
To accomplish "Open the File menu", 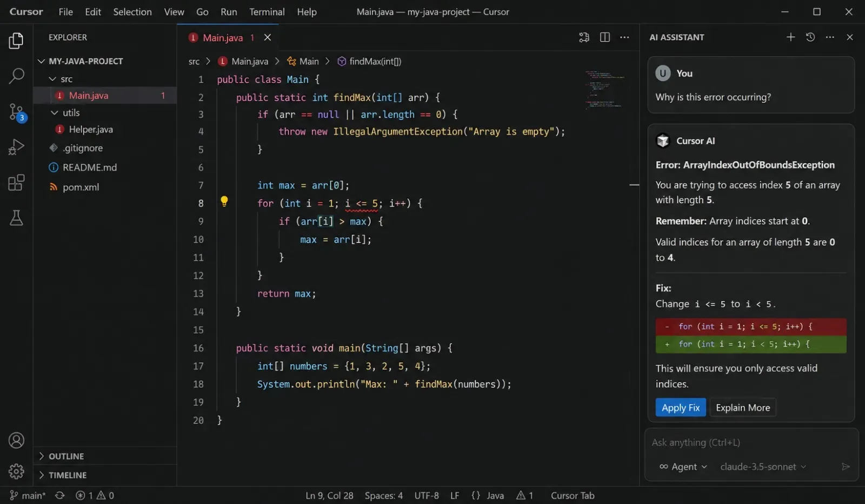I will 65,11.
